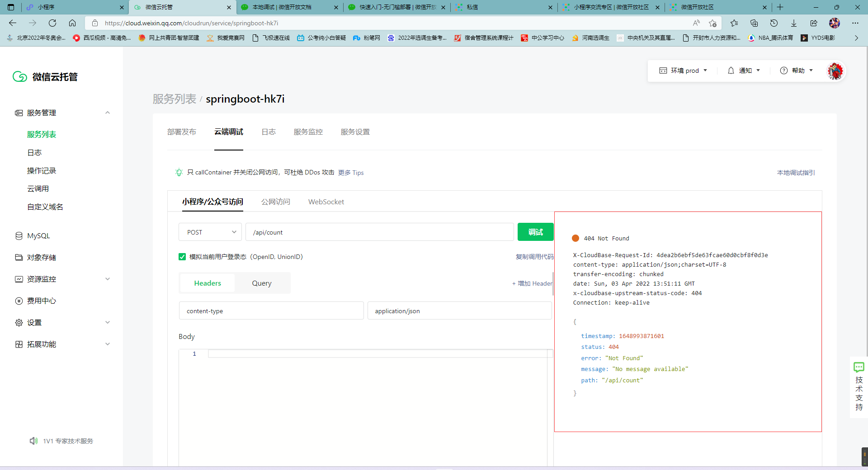Open the POST method dropdown
Image resolution: width=868 pixels, height=470 pixels.
click(x=210, y=232)
